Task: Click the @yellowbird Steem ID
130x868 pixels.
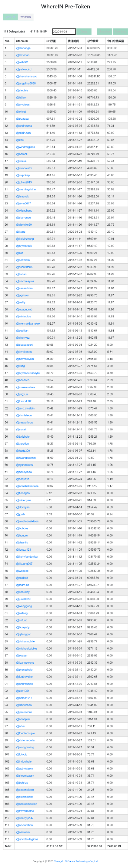Action: point(24,69)
